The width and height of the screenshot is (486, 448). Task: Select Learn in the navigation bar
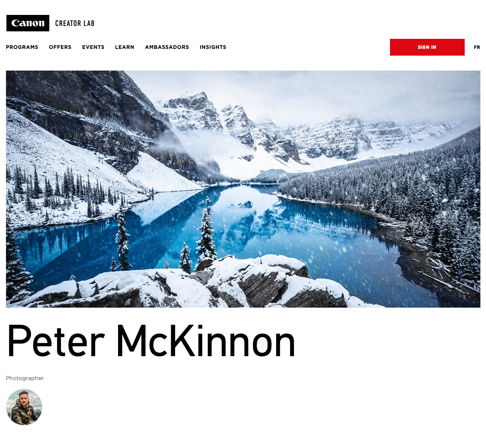click(x=125, y=47)
